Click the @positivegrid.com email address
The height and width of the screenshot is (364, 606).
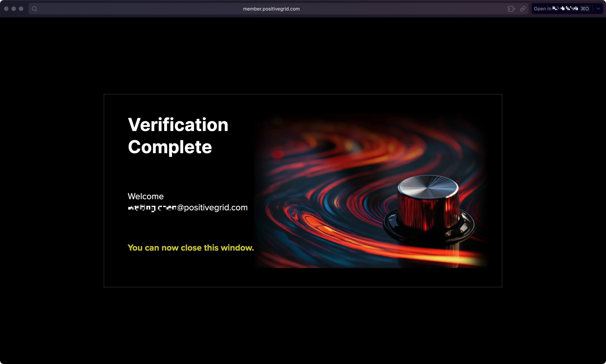tap(188, 207)
